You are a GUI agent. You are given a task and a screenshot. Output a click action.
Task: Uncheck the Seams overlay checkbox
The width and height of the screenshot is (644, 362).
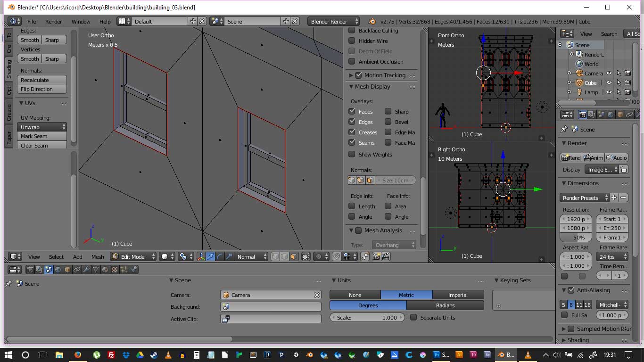[352, 142]
